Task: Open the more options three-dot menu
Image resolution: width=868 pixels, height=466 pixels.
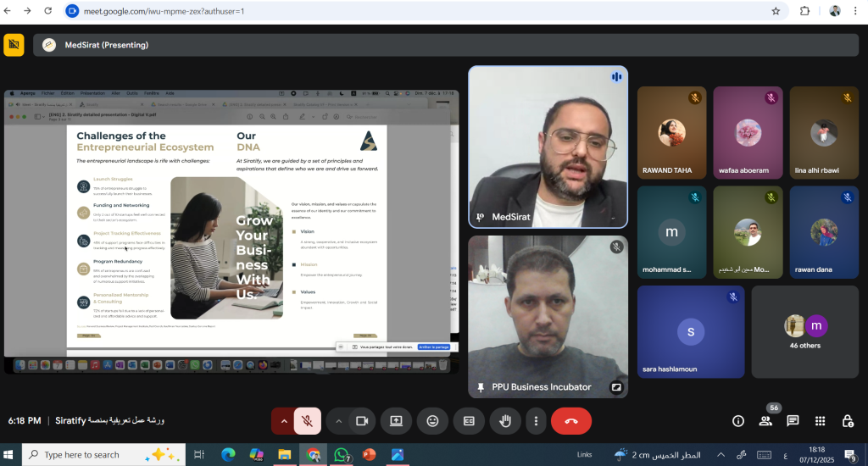Action: coord(535,420)
